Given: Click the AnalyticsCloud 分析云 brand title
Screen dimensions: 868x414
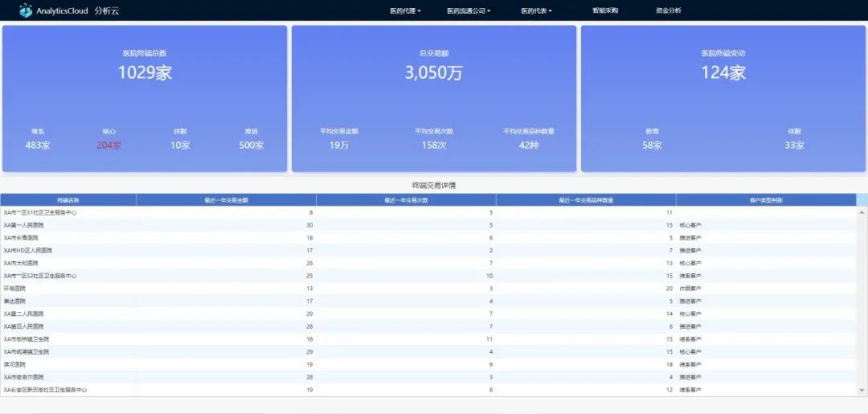Looking at the screenshot, I should [x=78, y=11].
